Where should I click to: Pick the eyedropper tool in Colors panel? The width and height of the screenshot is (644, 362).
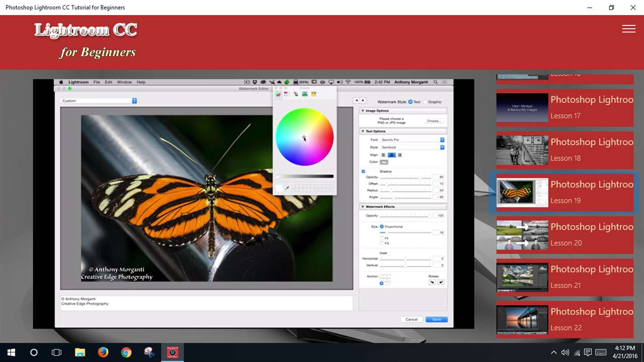(287, 188)
